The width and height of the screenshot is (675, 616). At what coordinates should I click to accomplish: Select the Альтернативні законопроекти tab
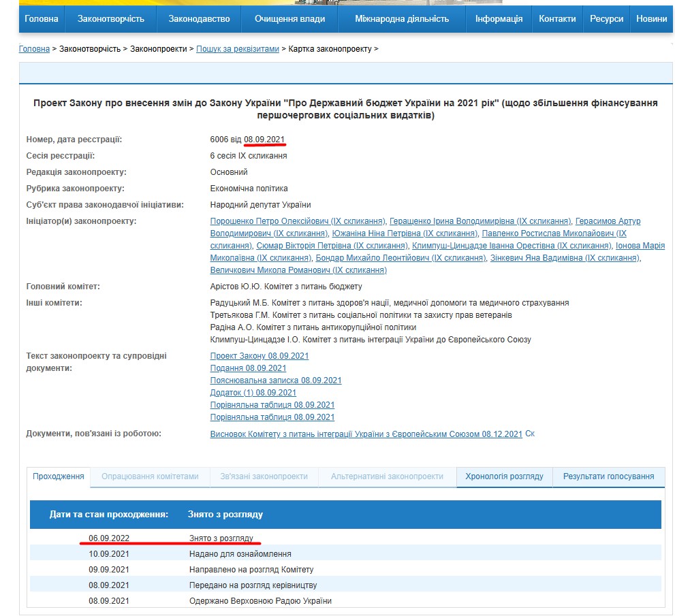click(387, 476)
